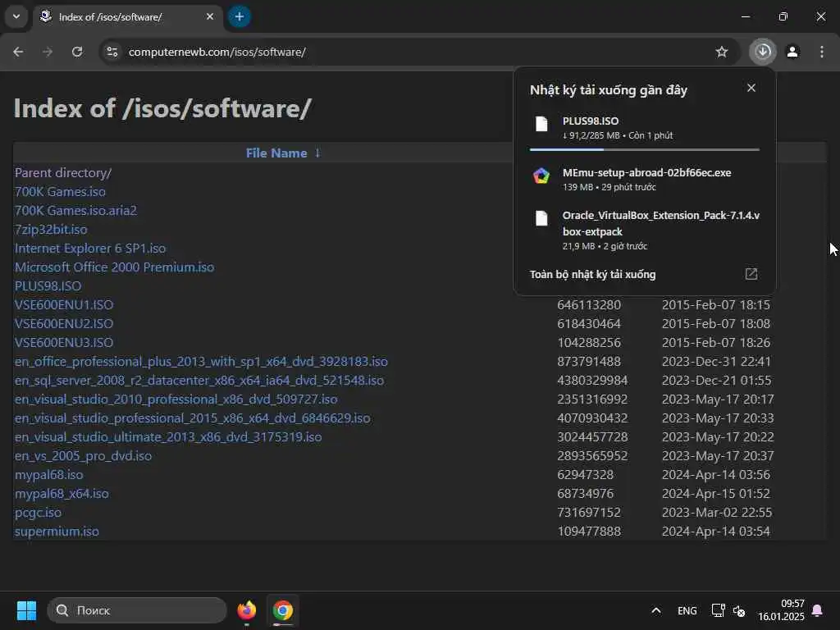Download 7zip32bit.iso
Image resolution: width=840 pixels, height=630 pixels.
click(51, 230)
